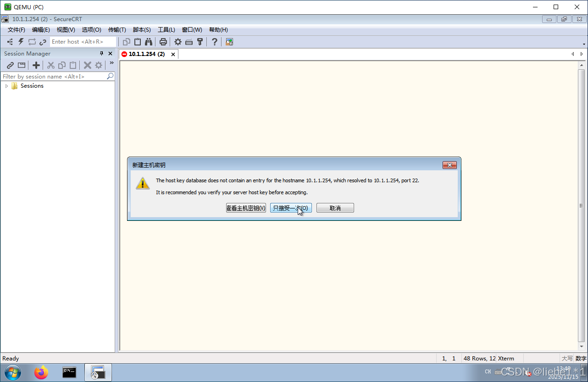Open the 帮助(H) menu
This screenshot has width=588, height=382.
[218, 30]
